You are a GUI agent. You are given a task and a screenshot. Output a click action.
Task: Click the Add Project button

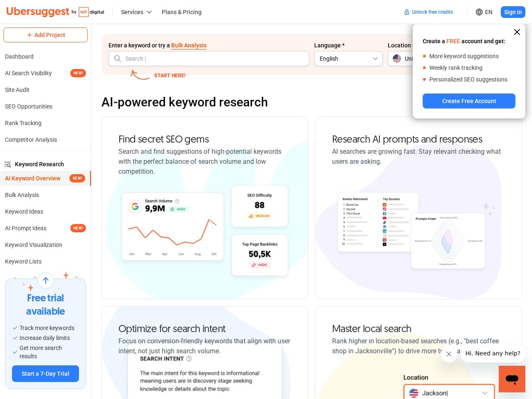click(x=46, y=35)
